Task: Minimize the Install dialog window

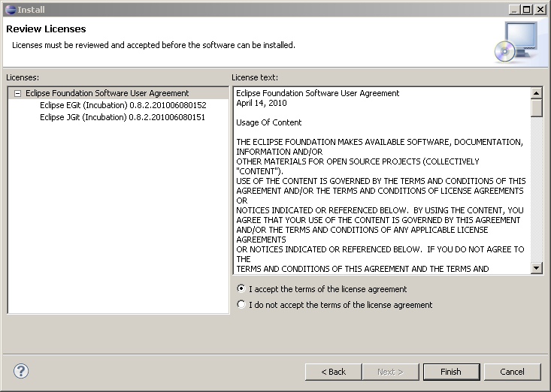Action: coord(513,9)
